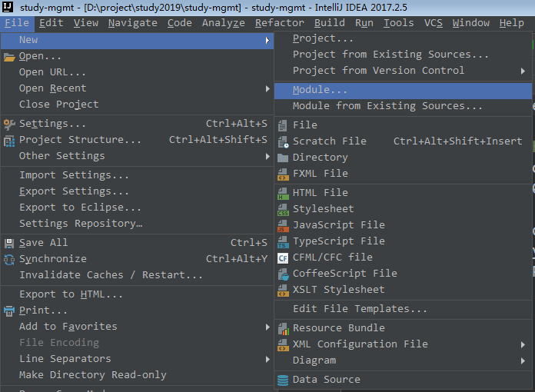Click the CoffeeScript File icon

pyautogui.click(x=283, y=274)
